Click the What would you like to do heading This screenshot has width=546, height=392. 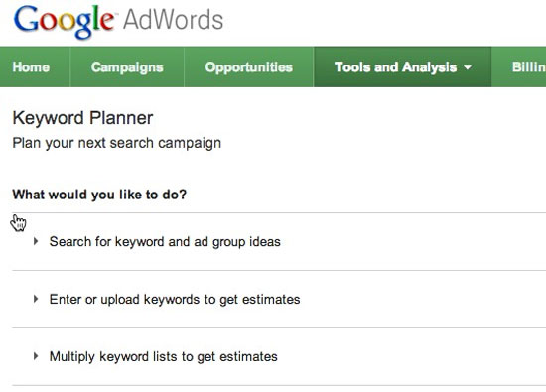(x=99, y=195)
